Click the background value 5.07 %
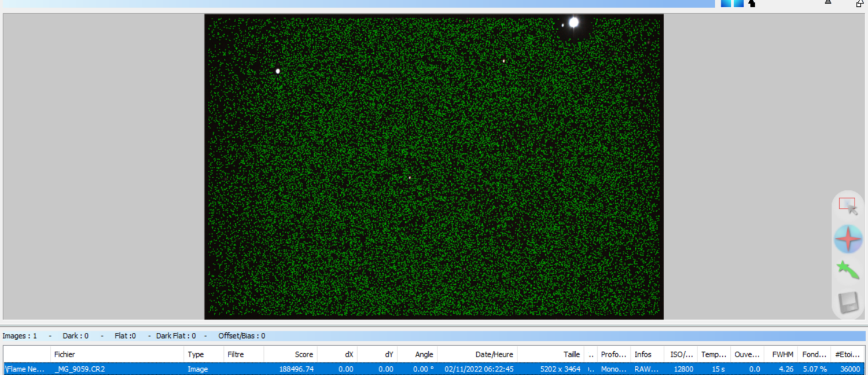 click(x=814, y=369)
